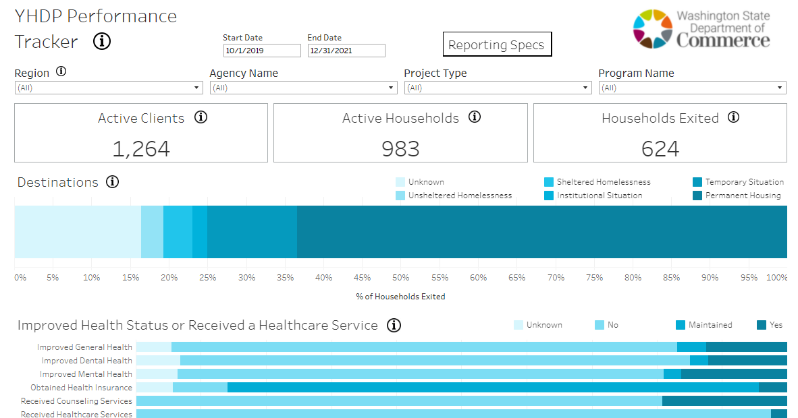Viewport: 798px width, 418px height.
Task: Click the Reporting Specs button
Action: 497,45
